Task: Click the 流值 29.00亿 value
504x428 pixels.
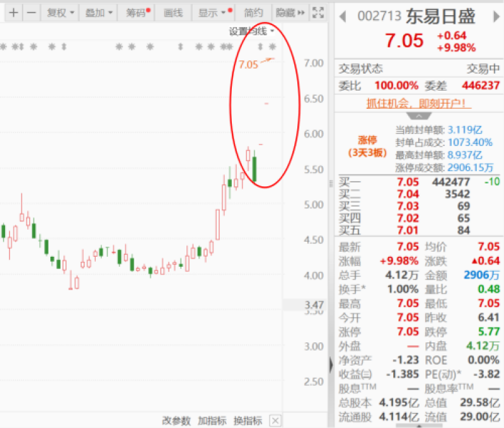Action: (x=480, y=417)
